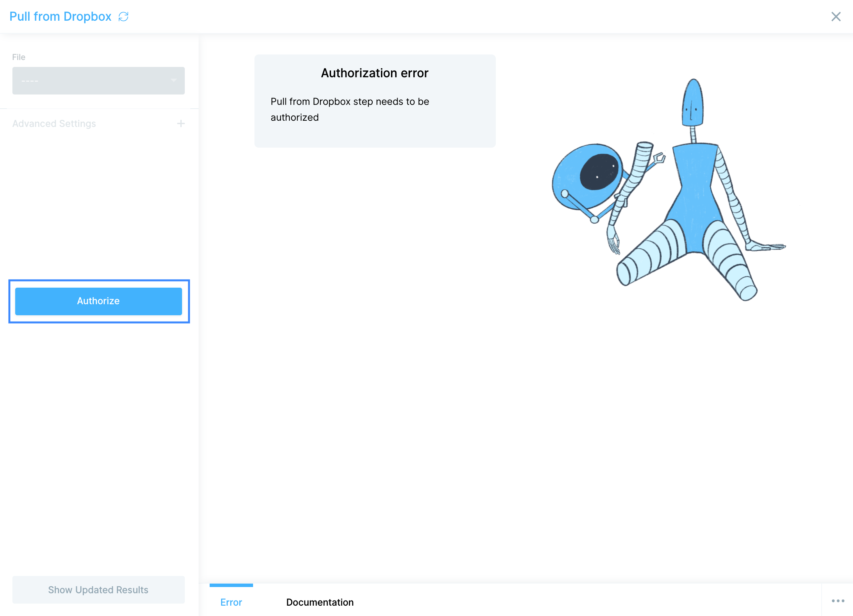
Task: Expand Advanced Settings with the plus icon
Action: pos(181,123)
